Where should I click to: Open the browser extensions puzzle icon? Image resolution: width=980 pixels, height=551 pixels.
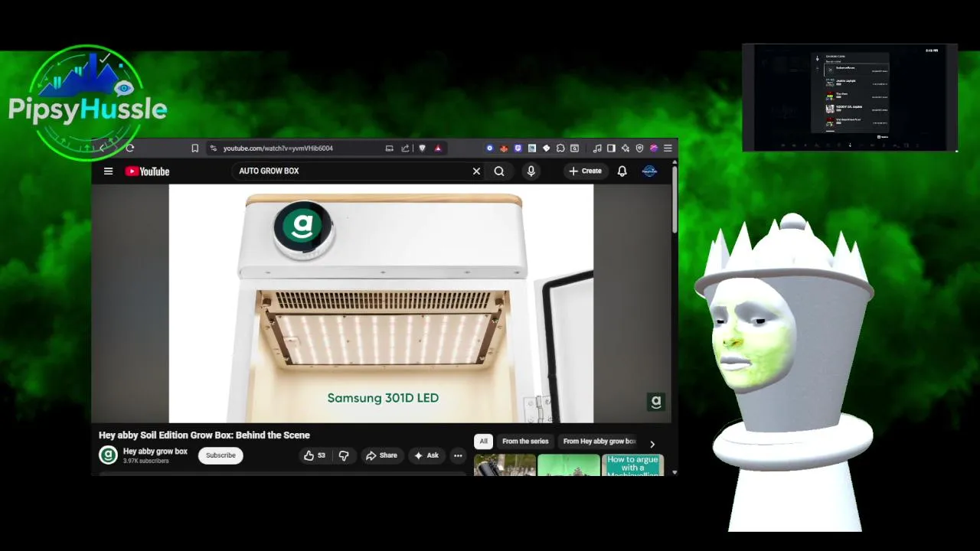pyautogui.click(x=560, y=148)
